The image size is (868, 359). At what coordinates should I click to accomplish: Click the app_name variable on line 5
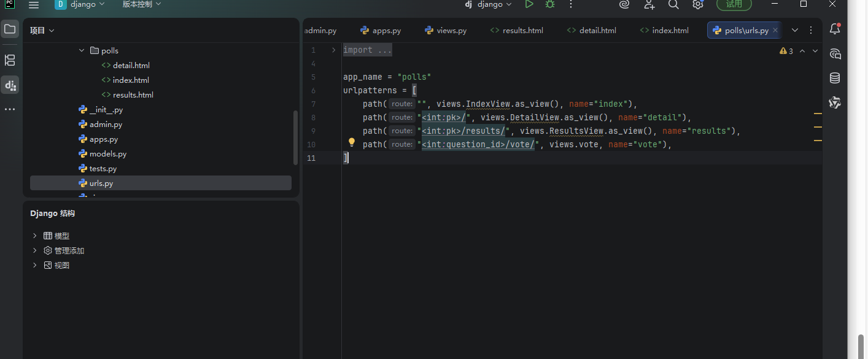(363, 77)
